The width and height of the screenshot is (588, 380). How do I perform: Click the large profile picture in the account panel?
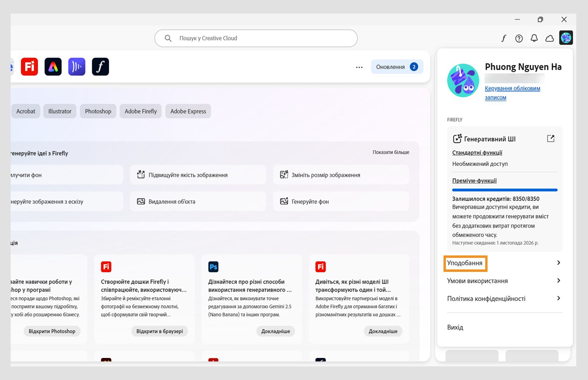463,80
